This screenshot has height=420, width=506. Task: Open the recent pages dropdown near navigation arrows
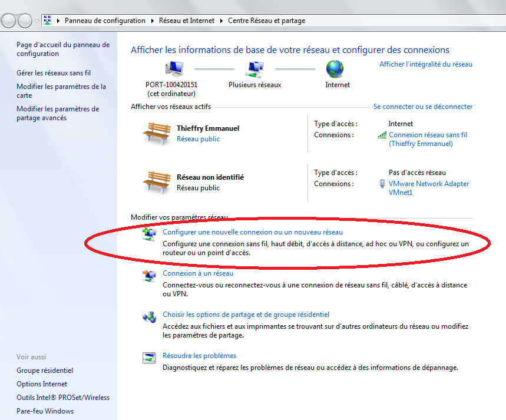(37, 21)
